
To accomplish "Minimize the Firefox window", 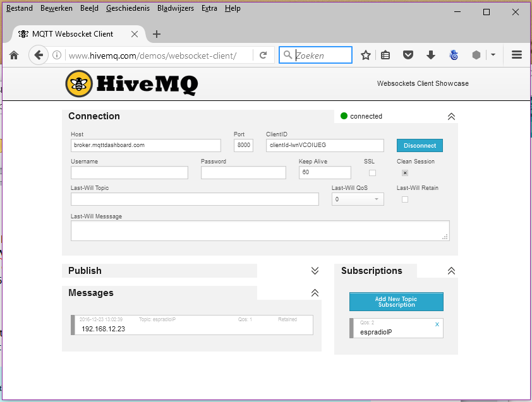I will (x=457, y=12).
